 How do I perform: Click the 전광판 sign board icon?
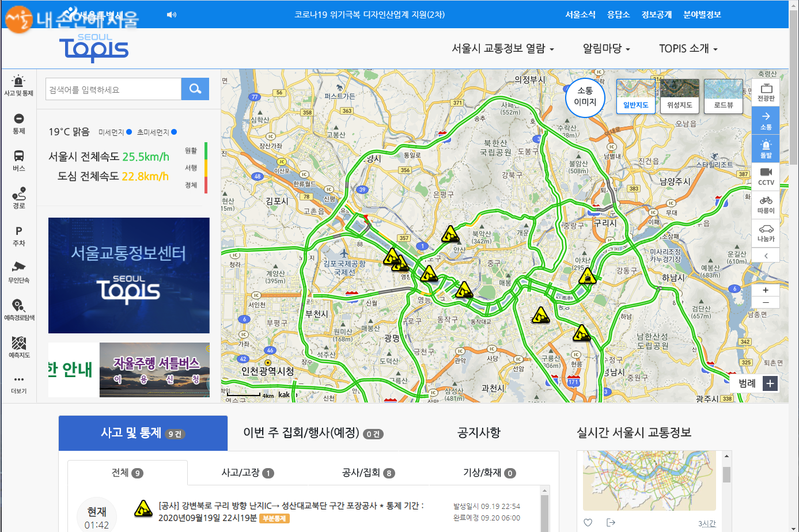[x=766, y=92]
